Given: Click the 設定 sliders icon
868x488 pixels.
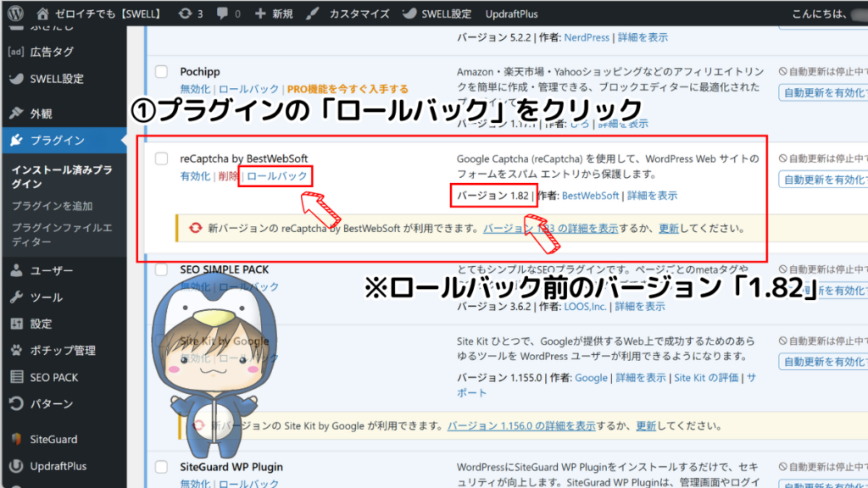Looking at the screenshot, I should (17, 324).
